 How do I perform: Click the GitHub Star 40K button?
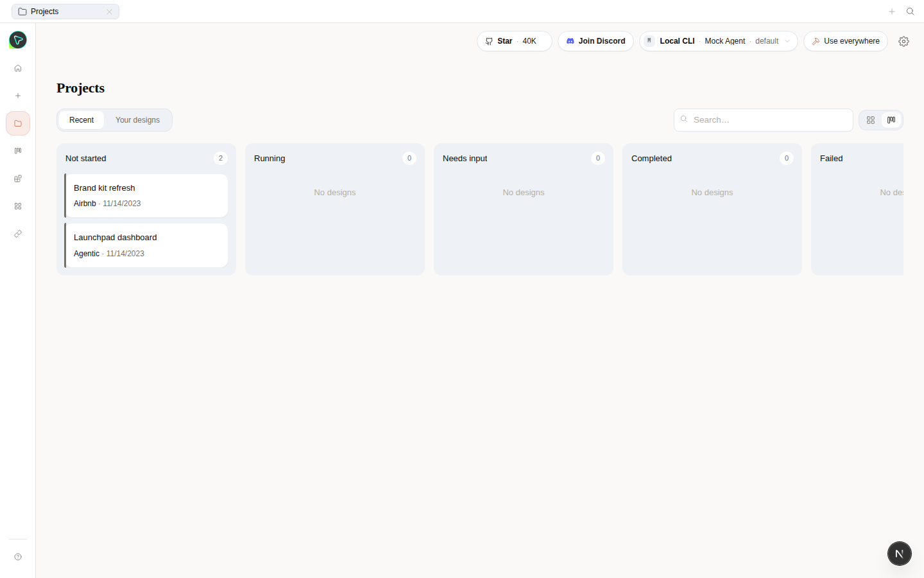point(515,41)
